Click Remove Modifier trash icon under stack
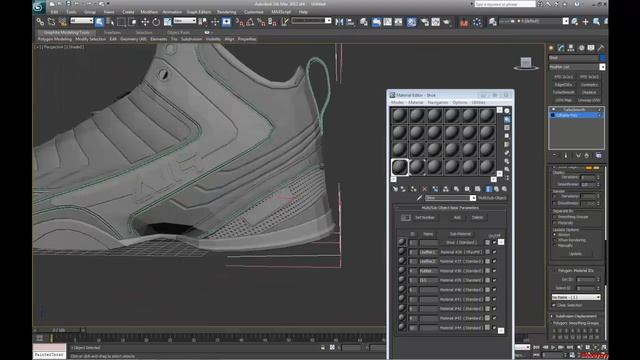Screen dimensions: 640x360 587,156
